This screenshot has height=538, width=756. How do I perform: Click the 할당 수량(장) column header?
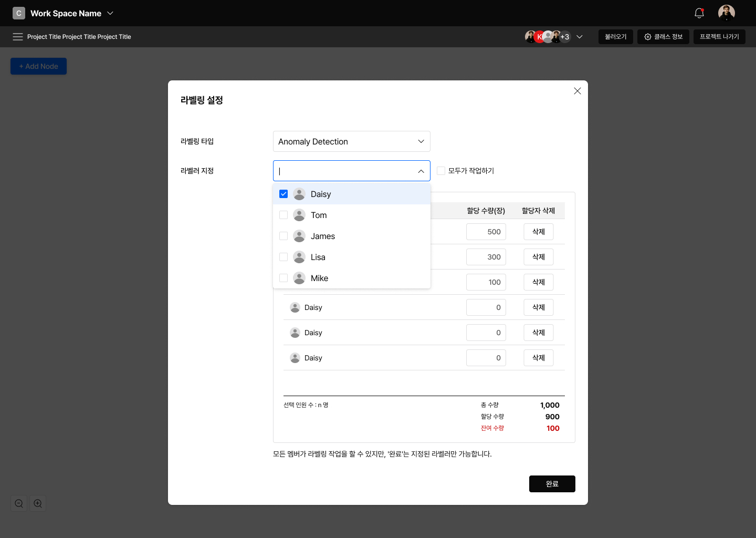(x=486, y=211)
